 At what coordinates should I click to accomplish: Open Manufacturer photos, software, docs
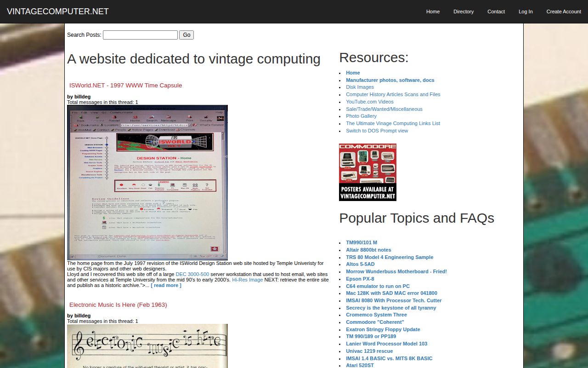click(x=390, y=80)
